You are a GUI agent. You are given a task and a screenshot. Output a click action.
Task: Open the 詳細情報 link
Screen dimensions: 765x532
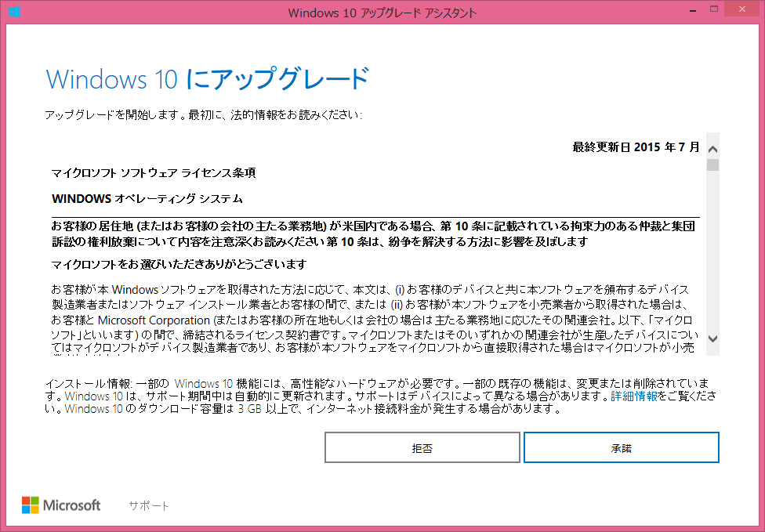coord(635,396)
